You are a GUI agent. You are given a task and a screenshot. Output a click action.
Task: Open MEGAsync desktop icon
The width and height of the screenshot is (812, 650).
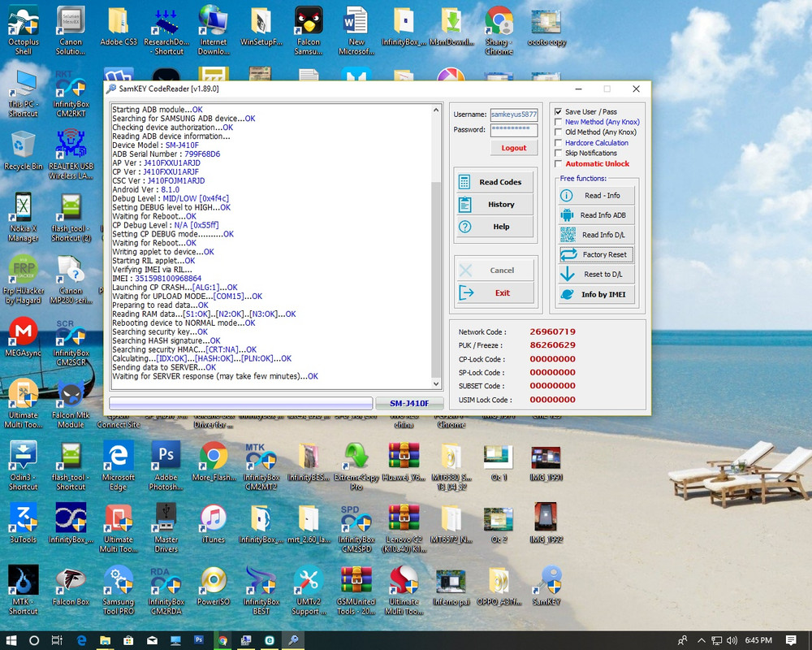(24, 337)
